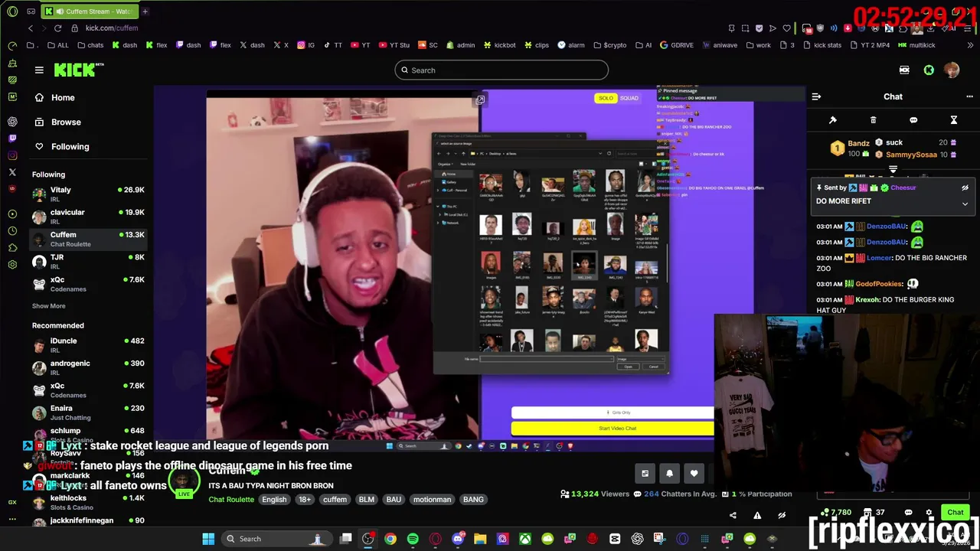This screenshot has width=980, height=551.
Task: Open Vitaly's channel in Following list
Action: (88, 194)
